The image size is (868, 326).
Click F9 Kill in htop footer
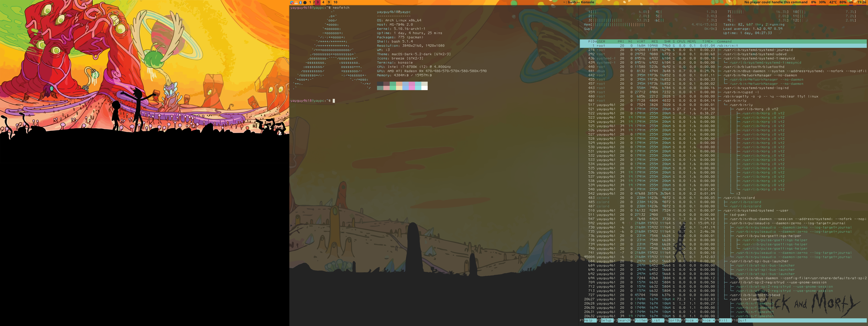coord(723,321)
